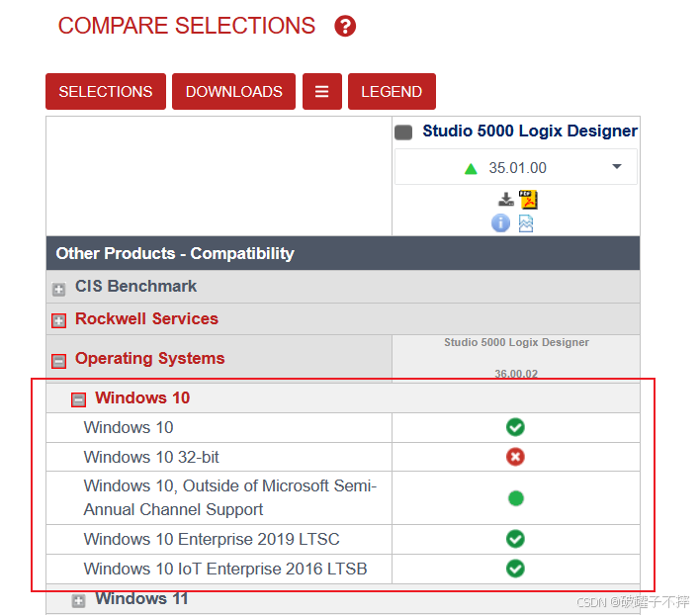Click the gray square beside Studio 5000 Logix Designer
The image size is (700, 615).
click(403, 132)
